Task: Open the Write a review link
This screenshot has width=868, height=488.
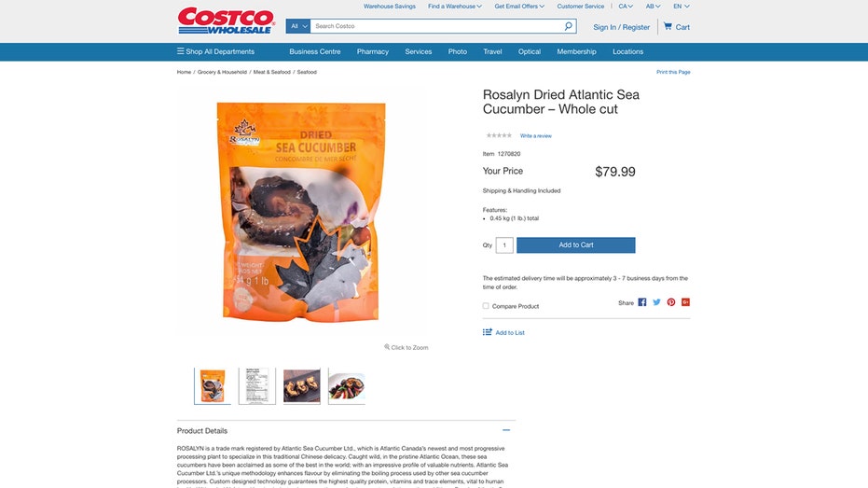Action: point(535,135)
